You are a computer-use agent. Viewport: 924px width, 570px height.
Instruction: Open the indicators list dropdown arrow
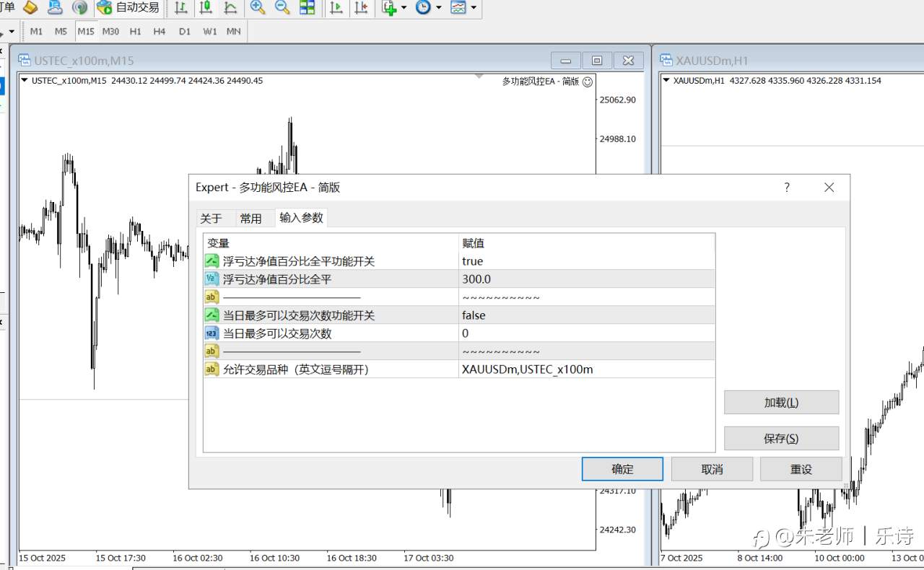pyautogui.click(x=404, y=8)
